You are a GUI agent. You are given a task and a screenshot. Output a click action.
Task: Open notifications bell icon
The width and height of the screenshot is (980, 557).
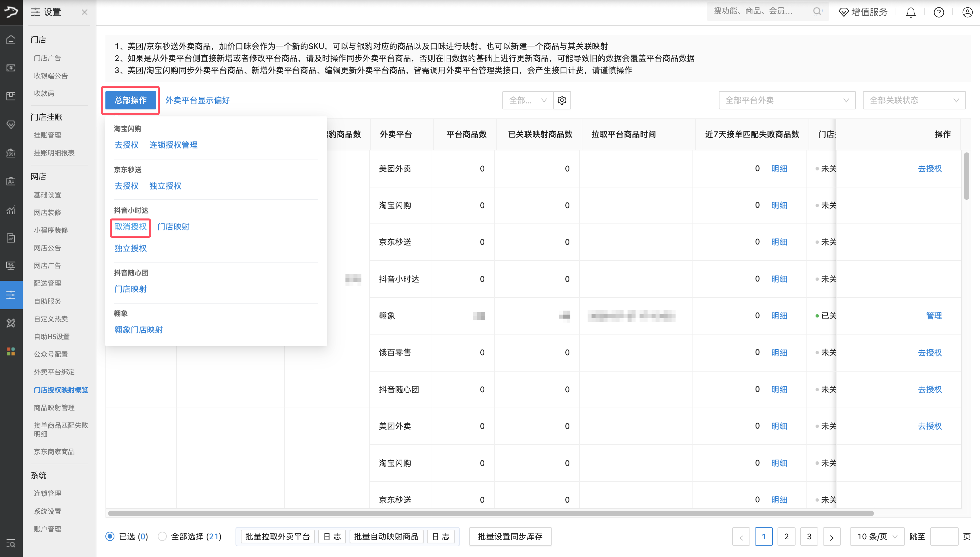pos(911,12)
